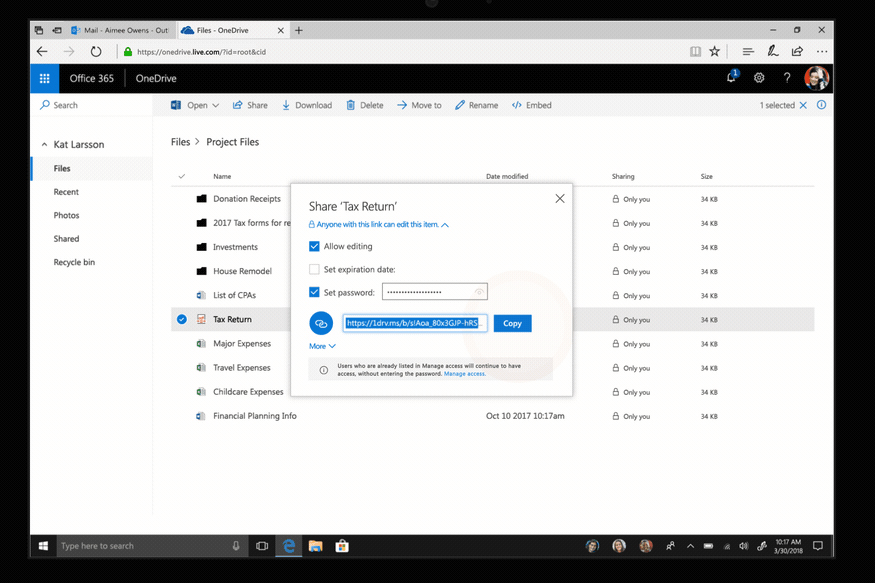Click the share link URL field
The width and height of the screenshot is (875, 583).
pyautogui.click(x=415, y=323)
